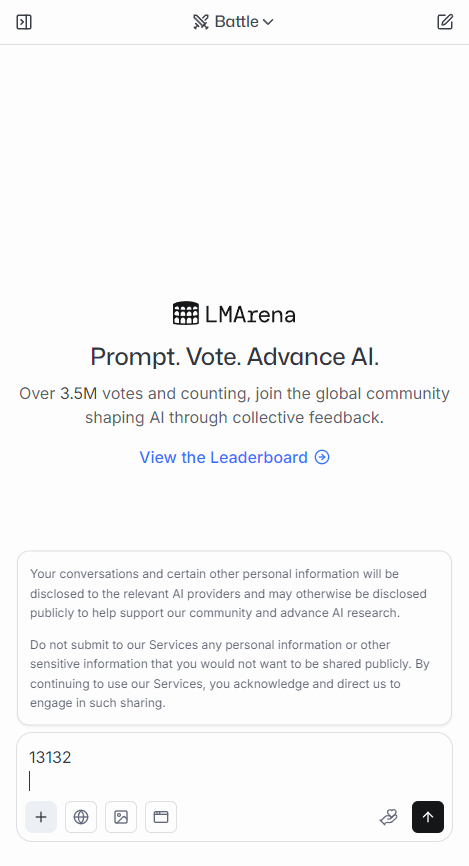Open the sidebar panel toggle
This screenshot has height=866, width=469.
coord(24,22)
